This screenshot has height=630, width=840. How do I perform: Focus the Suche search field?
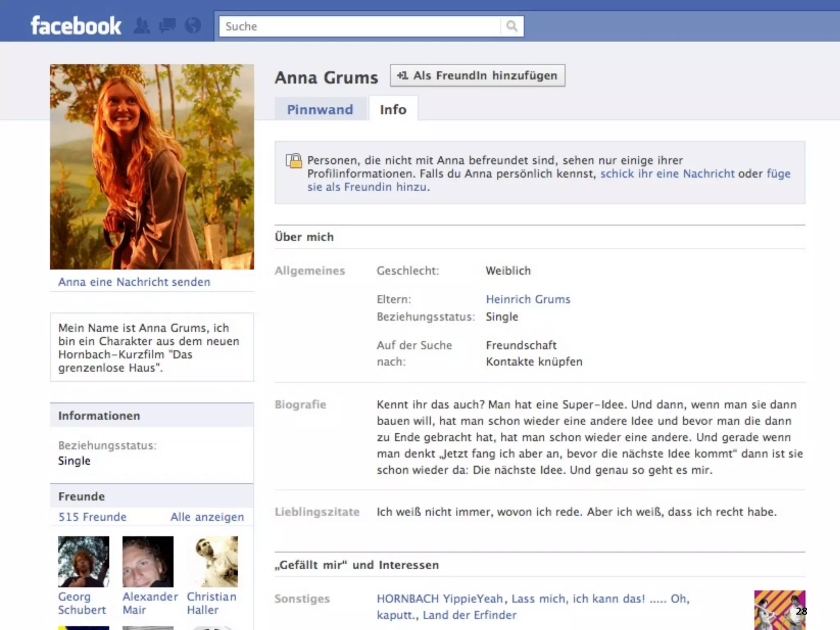click(359, 26)
